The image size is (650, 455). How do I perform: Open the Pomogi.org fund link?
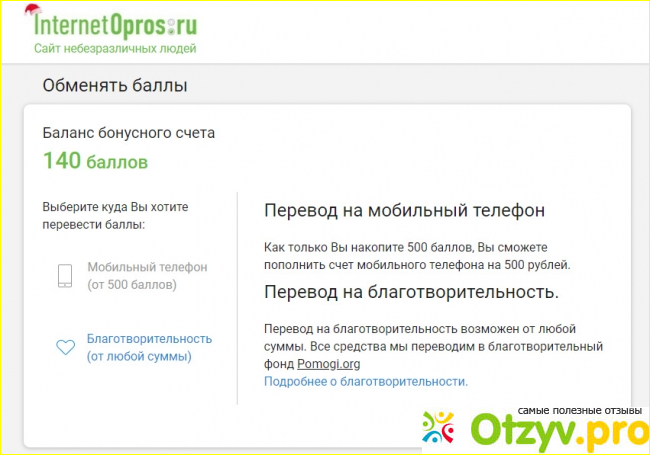[x=328, y=364]
